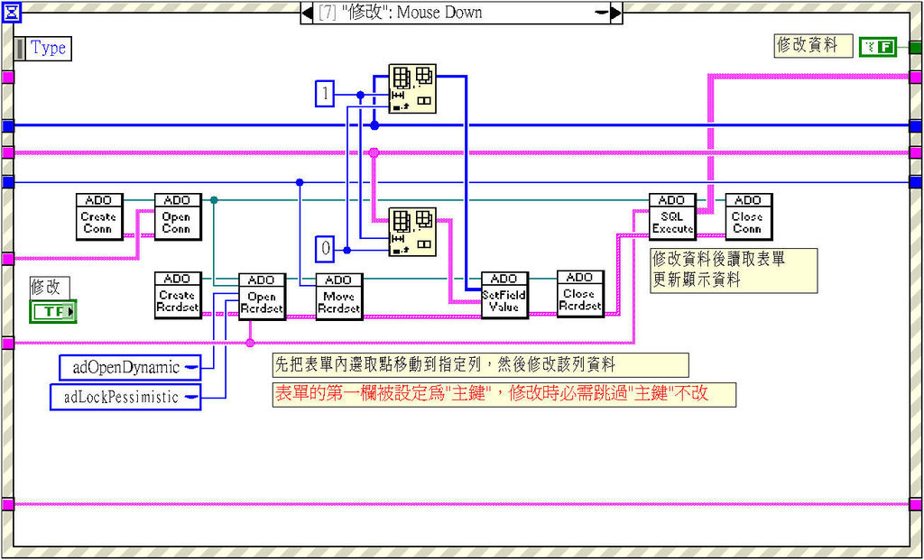
Task: Select the ADO SetField Value node
Action: pyautogui.click(x=504, y=295)
